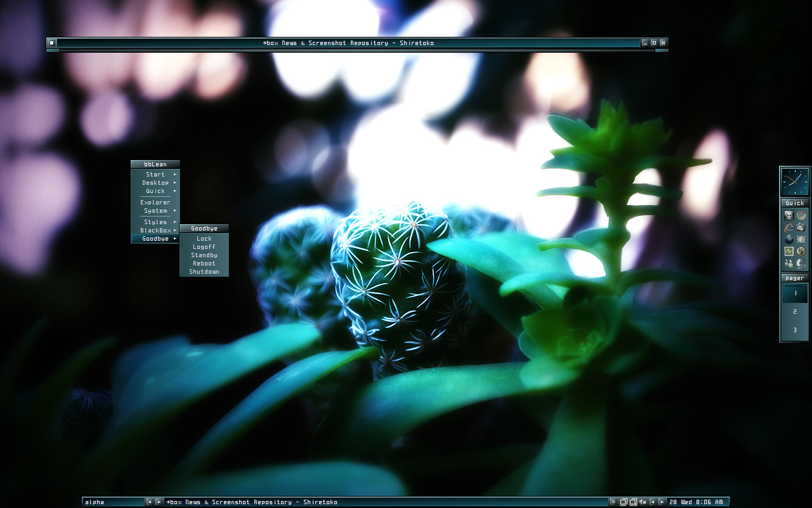Expand the Desktop submenu
Screen dimensions: 812x508
click(155, 183)
